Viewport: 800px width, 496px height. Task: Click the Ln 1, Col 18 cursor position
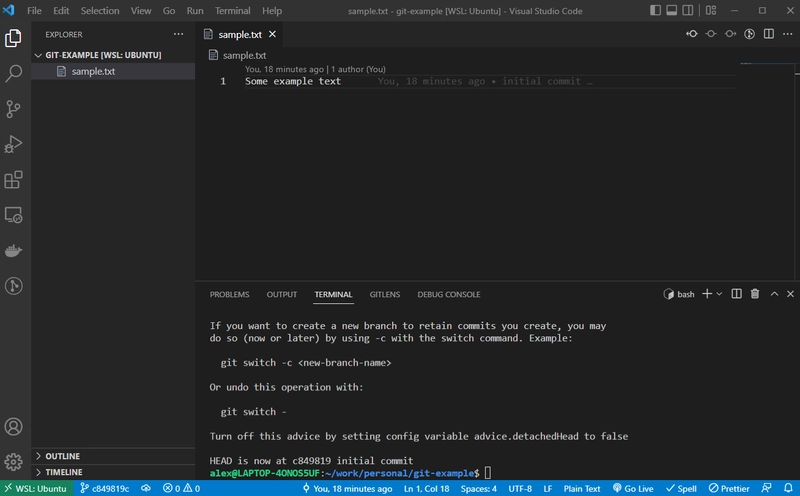coord(427,488)
